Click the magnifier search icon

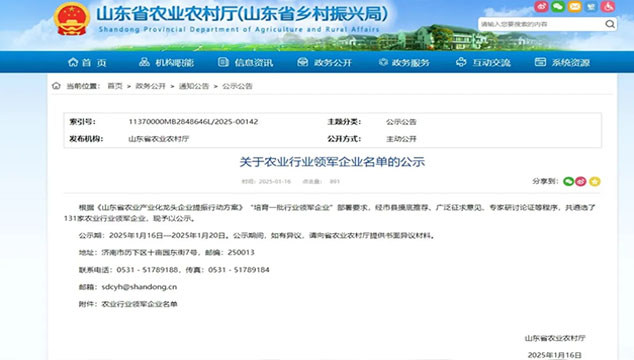coord(610,24)
